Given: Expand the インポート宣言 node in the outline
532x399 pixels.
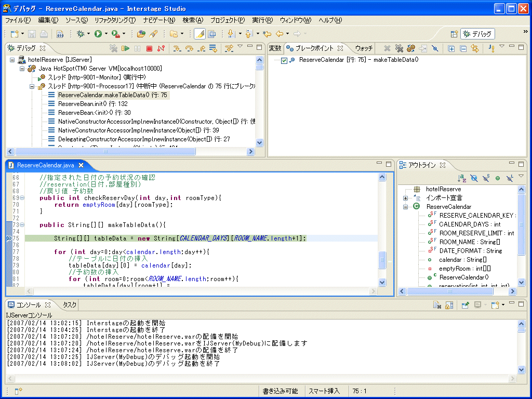Looking at the screenshot, I should [x=406, y=198].
